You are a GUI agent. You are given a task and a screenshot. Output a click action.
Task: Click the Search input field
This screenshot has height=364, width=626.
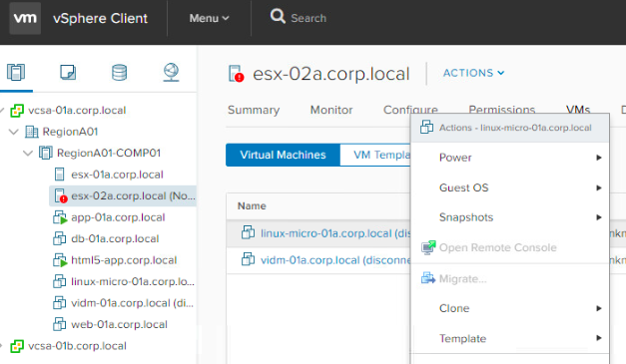(x=309, y=18)
